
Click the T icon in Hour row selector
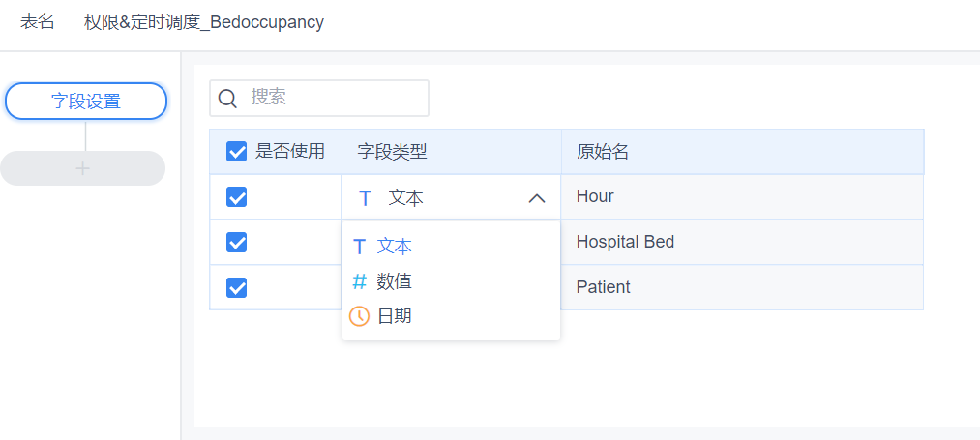(366, 199)
